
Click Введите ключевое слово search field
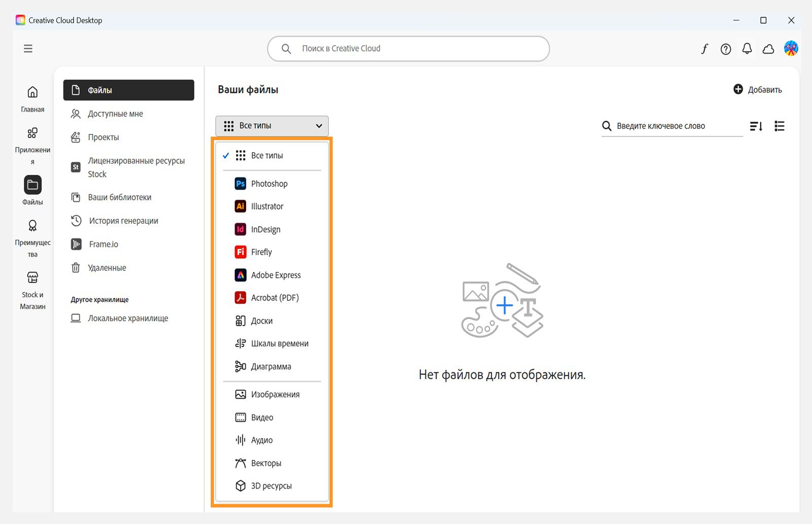coord(672,126)
